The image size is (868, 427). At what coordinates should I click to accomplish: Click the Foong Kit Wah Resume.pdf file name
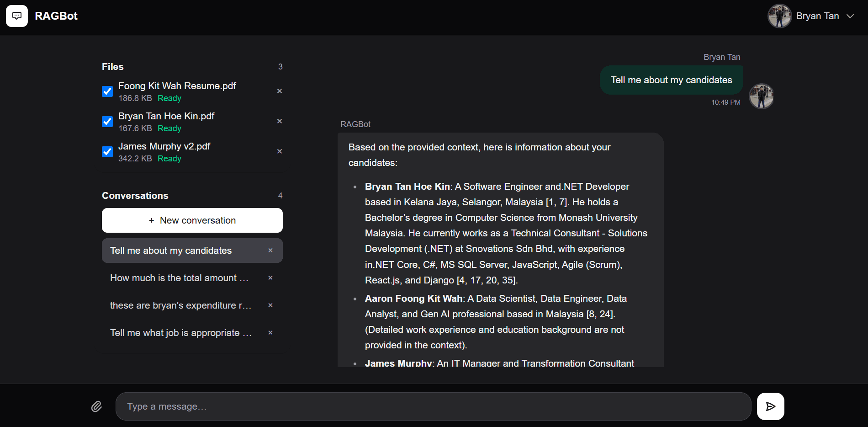pyautogui.click(x=177, y=86)
